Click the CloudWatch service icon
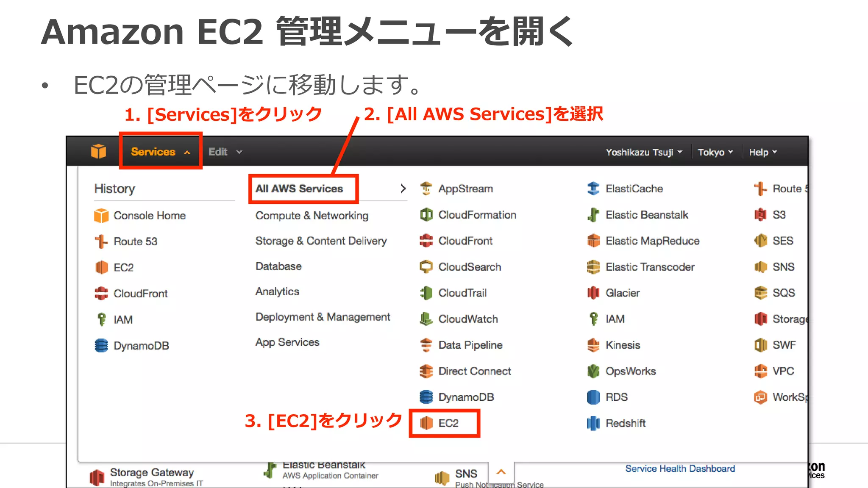The image size is (868, 488). (426, 319)
